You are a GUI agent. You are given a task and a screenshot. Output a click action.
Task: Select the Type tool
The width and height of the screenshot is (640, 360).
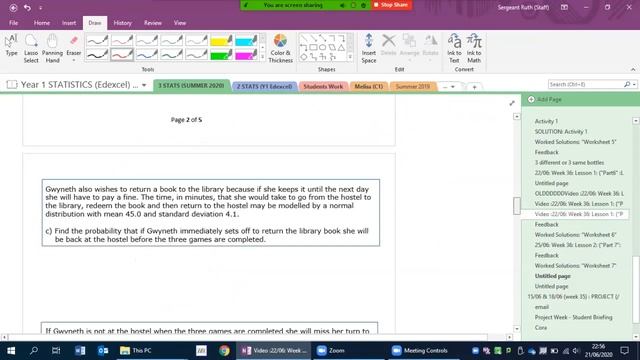click(11, 45)
